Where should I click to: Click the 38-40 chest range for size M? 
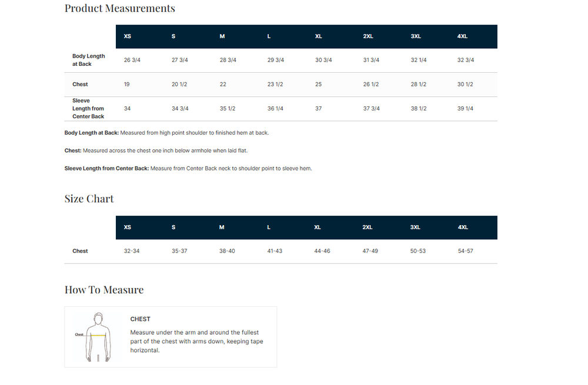pyautogui.click(x=227, y=251)
